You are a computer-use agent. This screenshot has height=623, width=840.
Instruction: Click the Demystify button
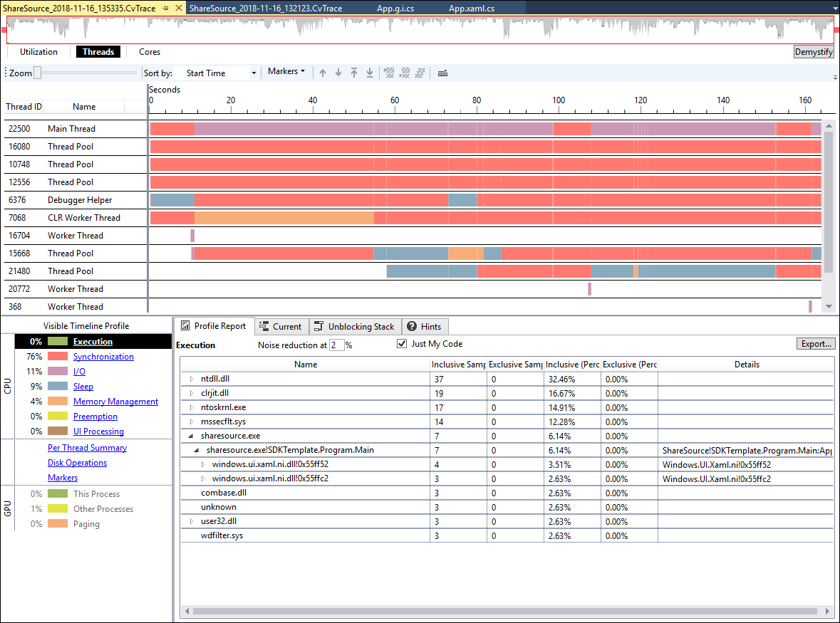(813, 51)
